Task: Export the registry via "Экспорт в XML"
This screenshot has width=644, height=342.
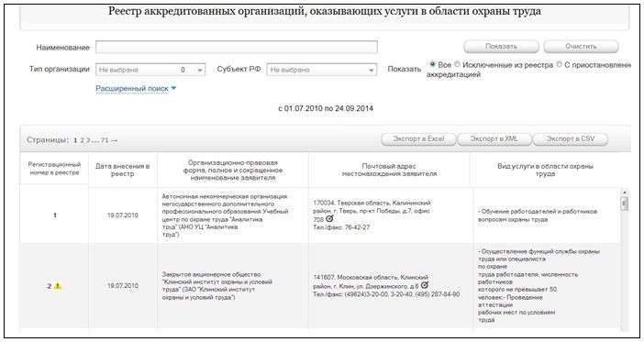Action: 494,138
